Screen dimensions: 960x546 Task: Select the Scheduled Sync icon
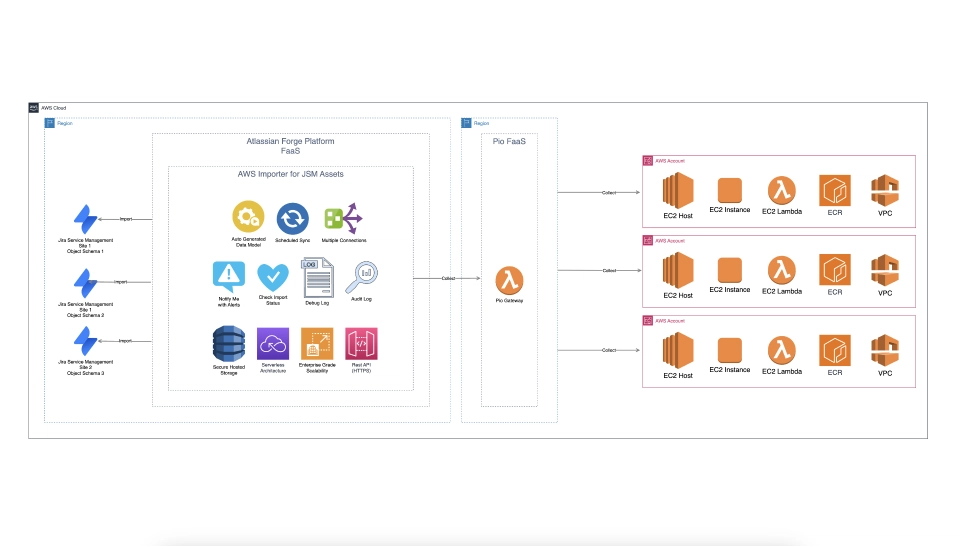tap(293, 217)
